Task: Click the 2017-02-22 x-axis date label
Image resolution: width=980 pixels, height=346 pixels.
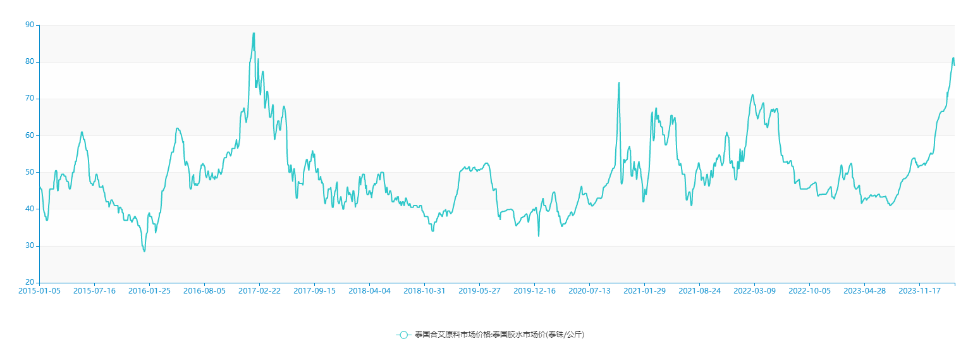Action: (x=259, y=291)
